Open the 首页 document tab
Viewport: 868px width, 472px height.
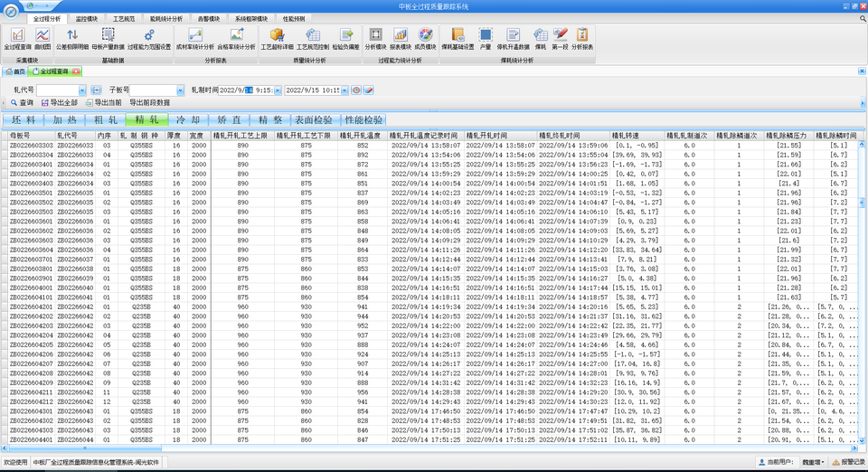(x=15, y=71)
